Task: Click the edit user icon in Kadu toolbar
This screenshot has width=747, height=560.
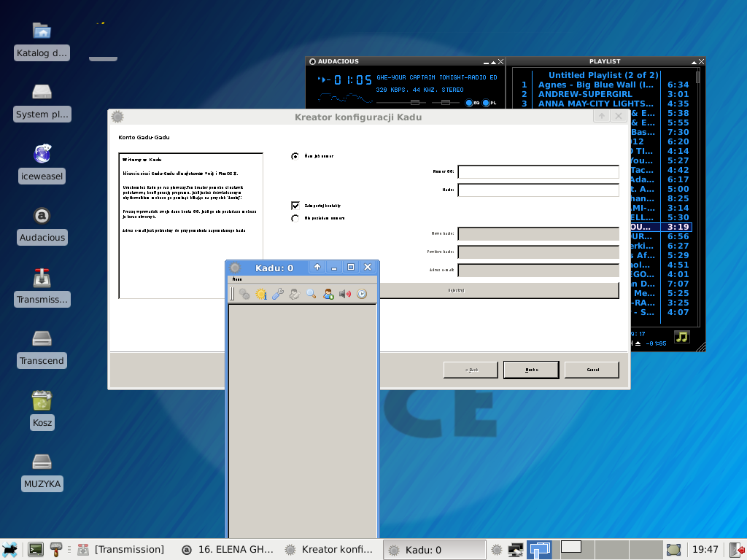Action: pyautogui.click(x=295, y=295)
